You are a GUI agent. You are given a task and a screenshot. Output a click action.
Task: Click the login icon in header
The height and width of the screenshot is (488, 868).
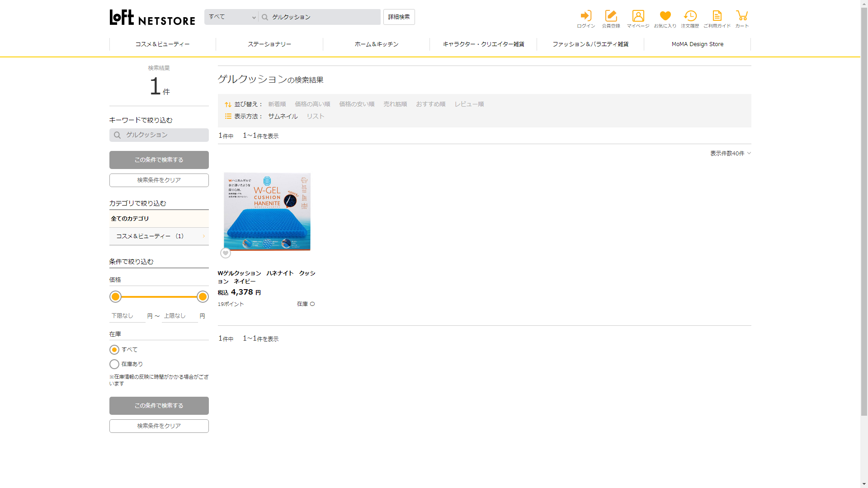point(586,16)
